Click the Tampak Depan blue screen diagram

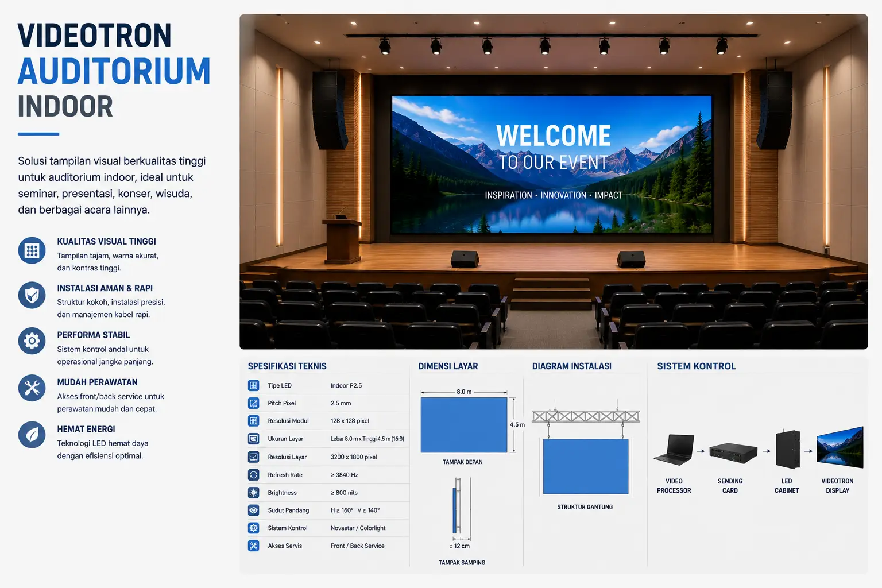click(x=464, y=425)
